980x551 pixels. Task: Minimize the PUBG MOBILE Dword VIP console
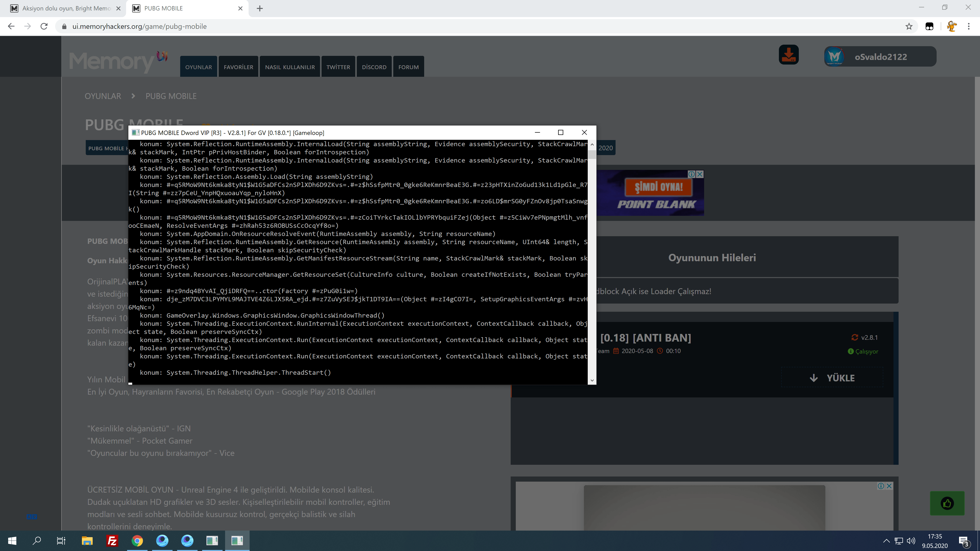point(537,132)
